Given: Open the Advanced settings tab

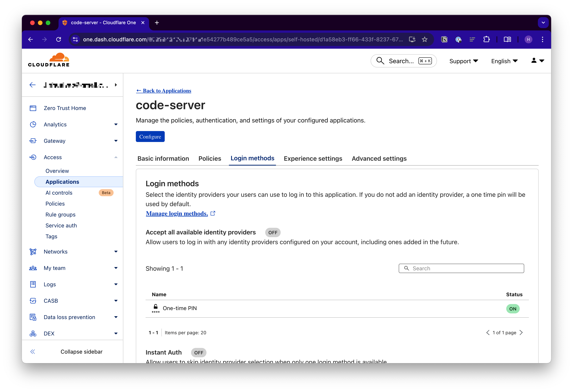Looking at the screenshot, I should point(379,158).
